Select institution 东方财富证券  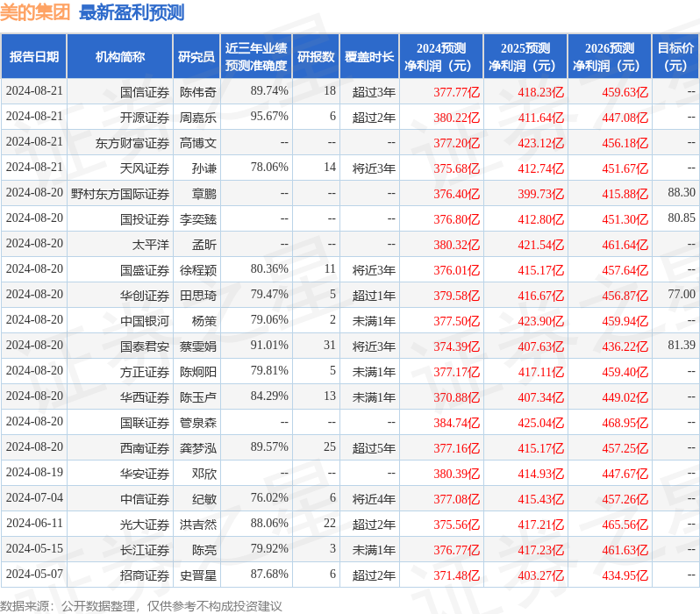click(132, 143)
